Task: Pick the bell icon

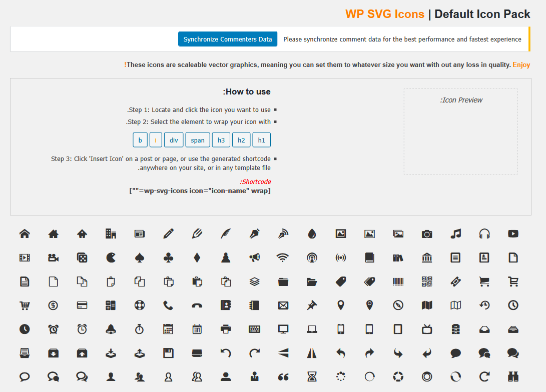Action: (111, 329)
